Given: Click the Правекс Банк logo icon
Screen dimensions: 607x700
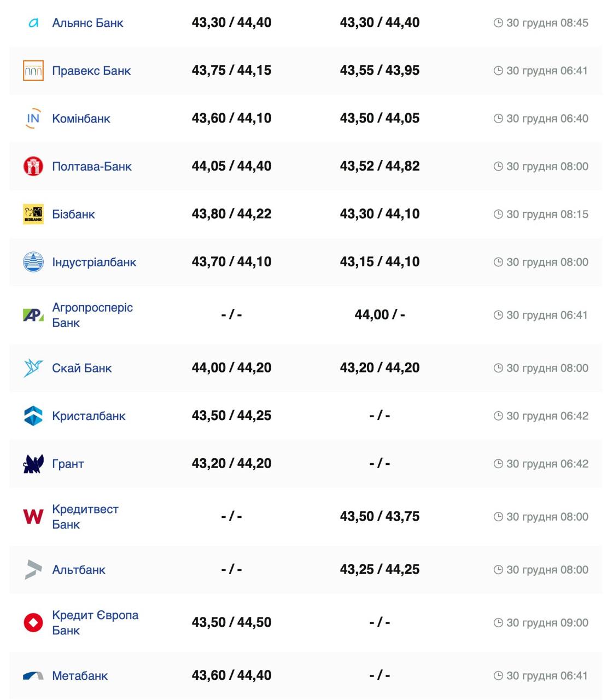Looking at the screenshot, I should click(33, 71).
